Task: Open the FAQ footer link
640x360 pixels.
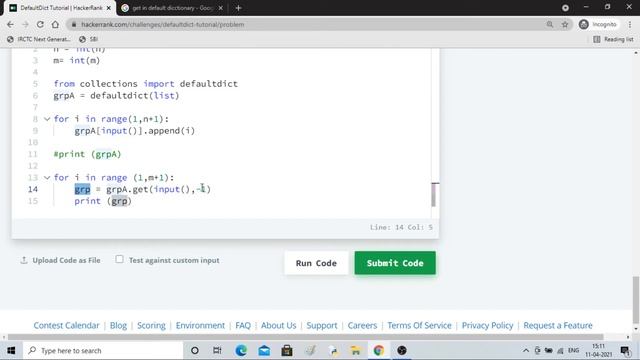Action: (243, 325)
